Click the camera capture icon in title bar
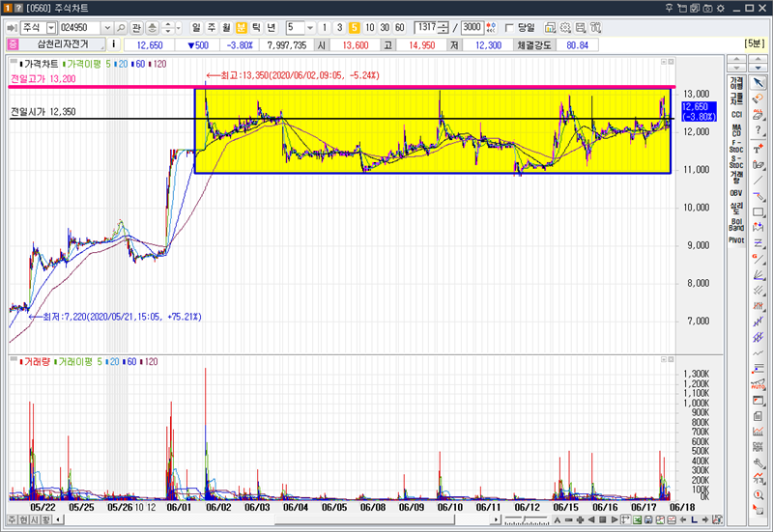Screen dimensions: 773x532 (707, 8)
